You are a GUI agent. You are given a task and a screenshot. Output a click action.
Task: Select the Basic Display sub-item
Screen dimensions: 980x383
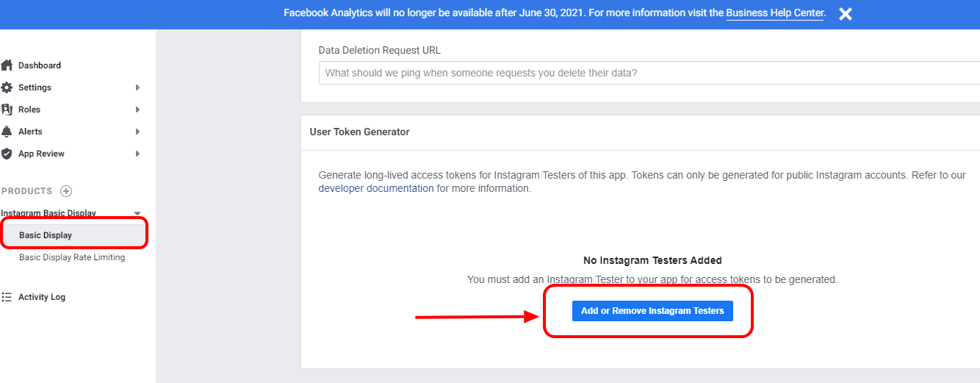[46, 235]
